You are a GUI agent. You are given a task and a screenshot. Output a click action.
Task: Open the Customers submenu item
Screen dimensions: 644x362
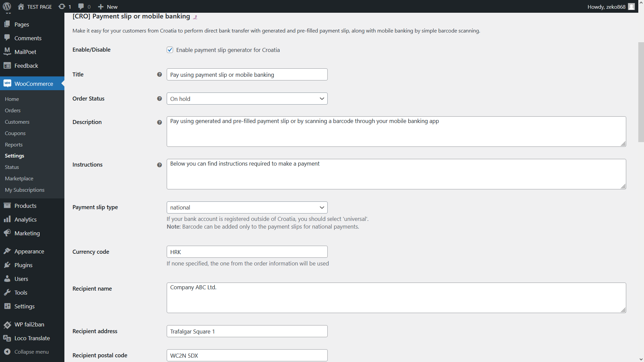[17, 122]
